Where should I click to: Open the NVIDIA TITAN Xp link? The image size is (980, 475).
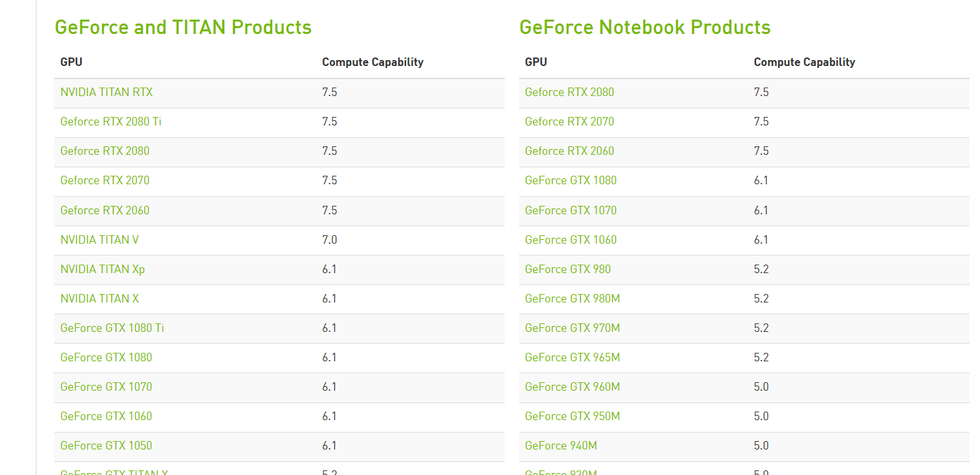coord(103,269)
